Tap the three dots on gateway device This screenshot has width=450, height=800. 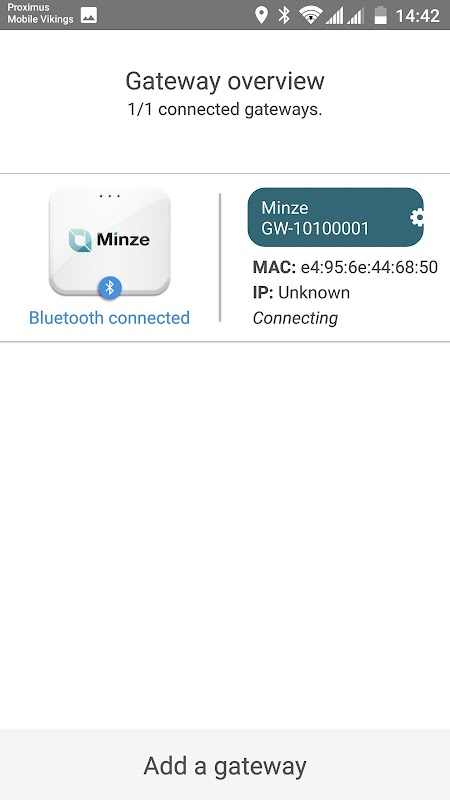(110, 195)
